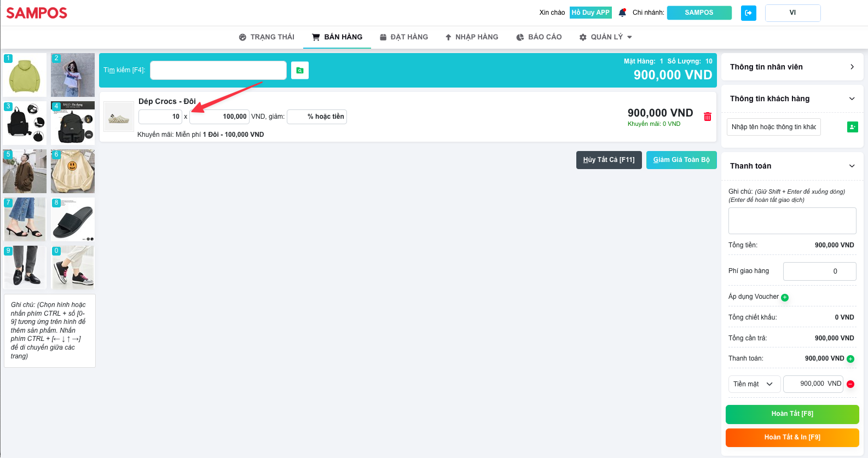
Task: Open BÁN HÀNG tab
Action: click(337, 37)
